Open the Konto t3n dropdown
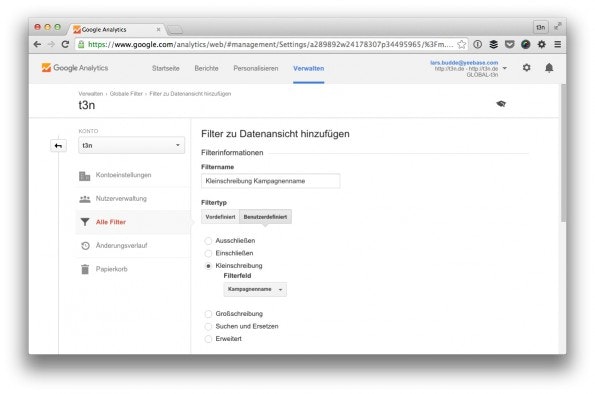 [131, 145]
